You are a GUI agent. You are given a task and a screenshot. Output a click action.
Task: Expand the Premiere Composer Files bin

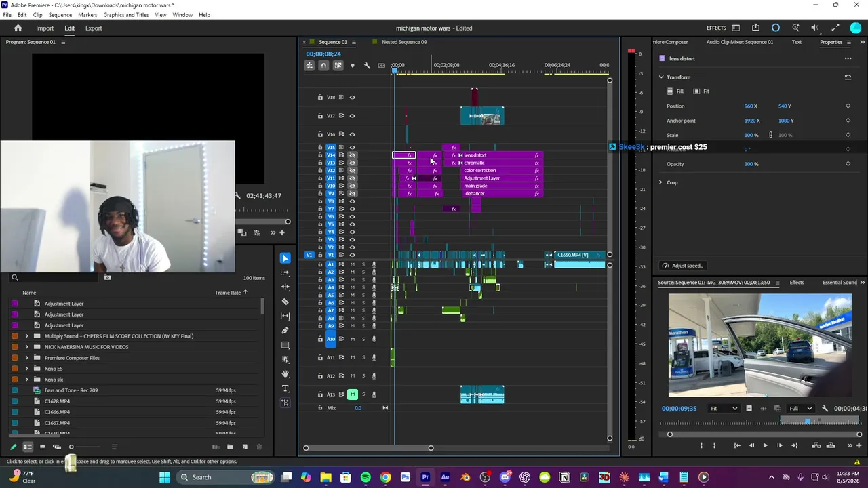pyautogui.click(x=27, y=358)
